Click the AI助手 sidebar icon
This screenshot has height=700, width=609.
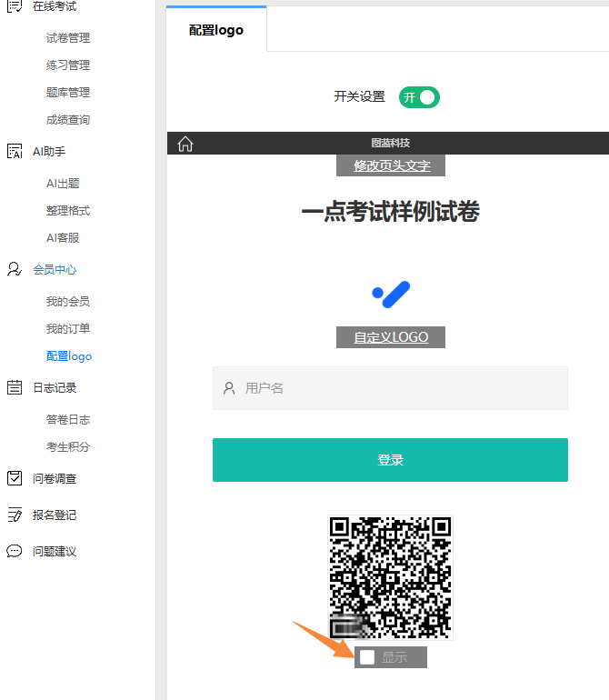15,151
